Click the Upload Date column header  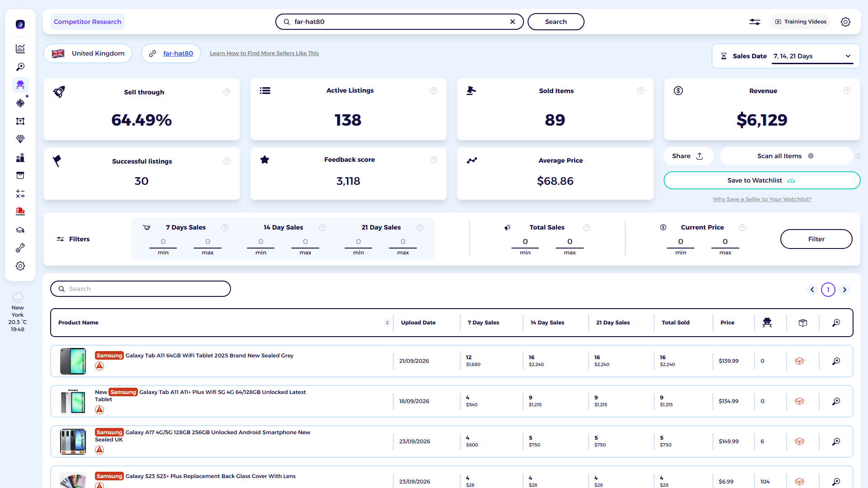[418, 323]
